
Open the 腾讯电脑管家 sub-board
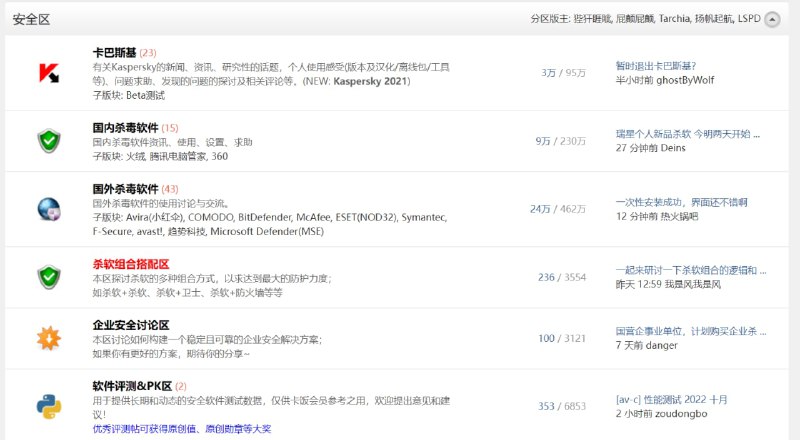click(178, 156)
